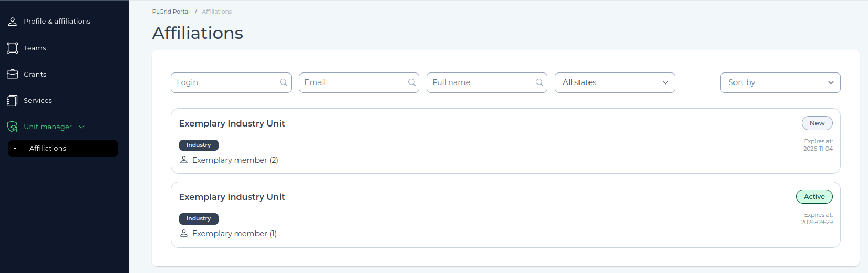
Task: Collapse the Unit manager menu chevron
Action: [x=81, y=127]
